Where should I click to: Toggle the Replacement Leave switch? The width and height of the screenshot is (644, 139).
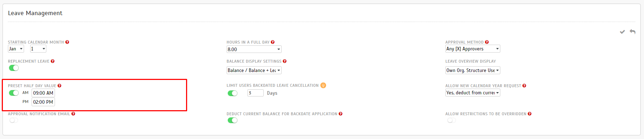pyautogui.click(x=14, y=68)
